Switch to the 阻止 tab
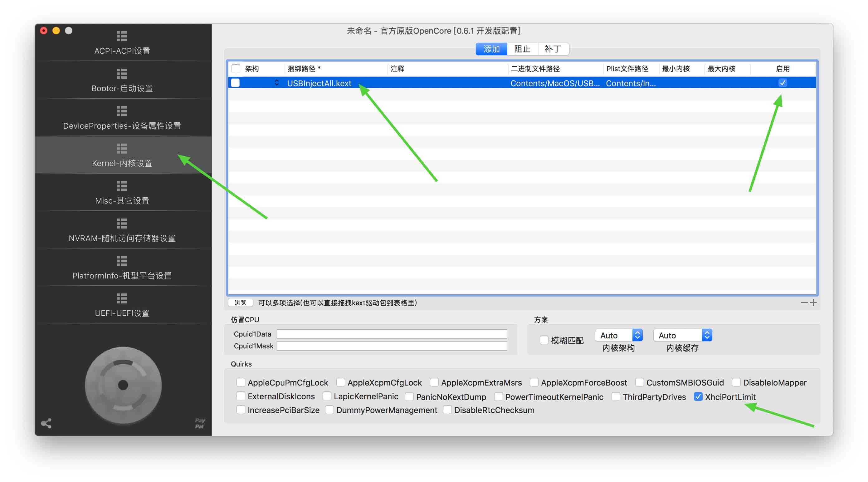 click(522, 49)
